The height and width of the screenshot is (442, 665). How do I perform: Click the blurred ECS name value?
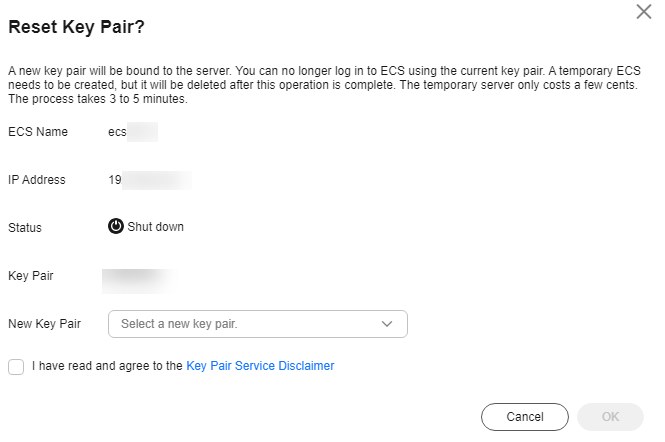click(x=133, y=132)
